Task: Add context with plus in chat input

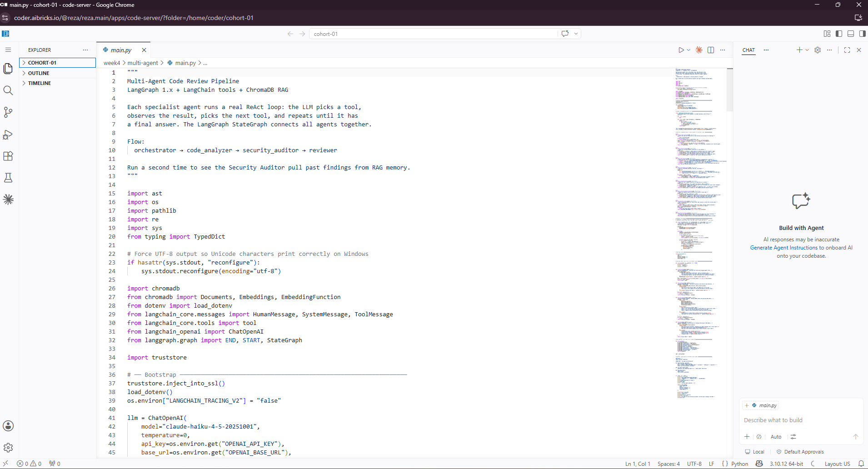Action: pos(747,437)
